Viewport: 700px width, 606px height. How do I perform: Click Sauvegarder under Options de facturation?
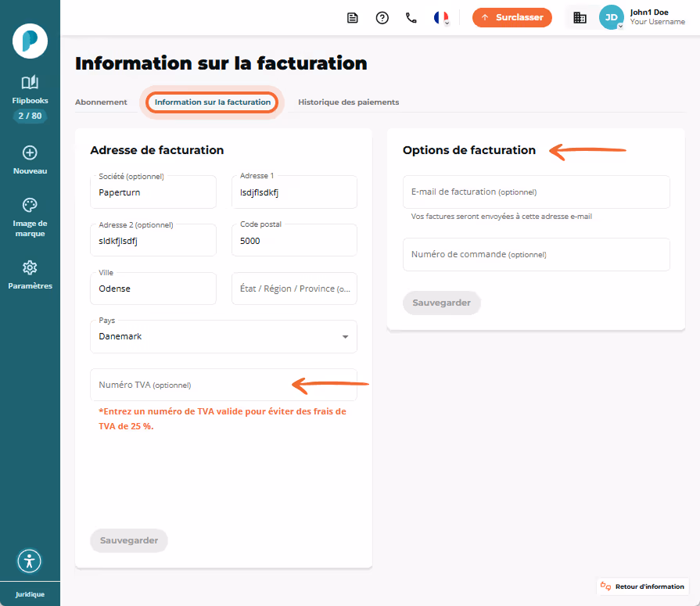tap(442, 303)
